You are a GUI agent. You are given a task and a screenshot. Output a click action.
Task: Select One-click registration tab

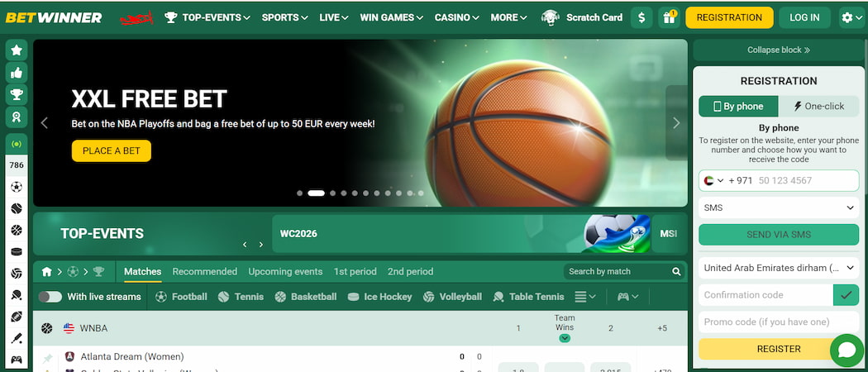tap(818, 107)
